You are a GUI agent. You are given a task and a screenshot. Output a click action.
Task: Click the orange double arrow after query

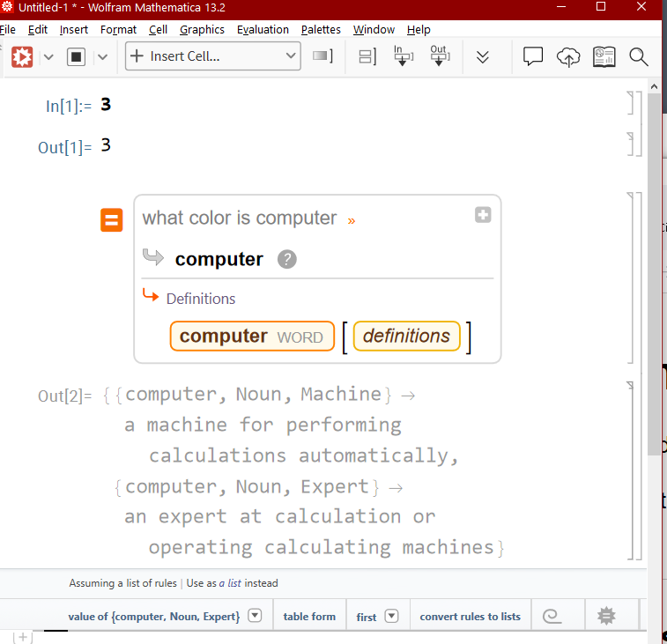(352, 221)
